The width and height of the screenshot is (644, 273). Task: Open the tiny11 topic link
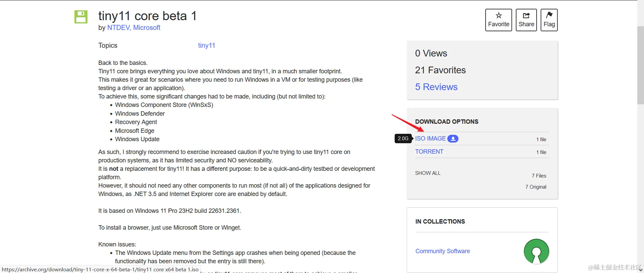pyautogui.click(x=206, y=45)
